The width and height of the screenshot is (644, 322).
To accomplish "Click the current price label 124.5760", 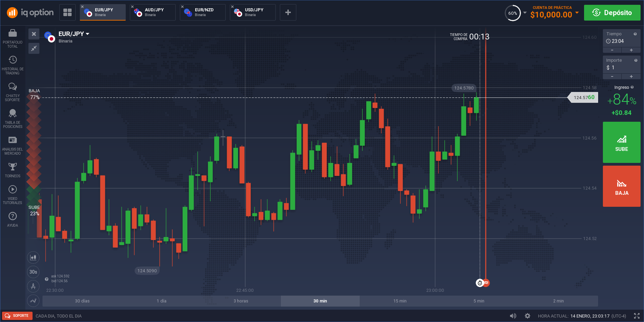I will tap(583, 97).
